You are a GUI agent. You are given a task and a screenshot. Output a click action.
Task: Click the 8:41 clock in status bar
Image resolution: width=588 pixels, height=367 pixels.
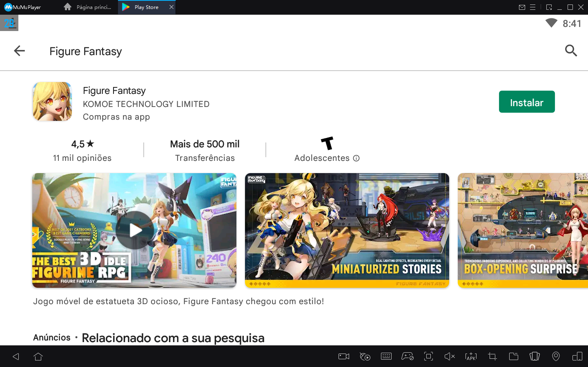(x=572, y=24)
